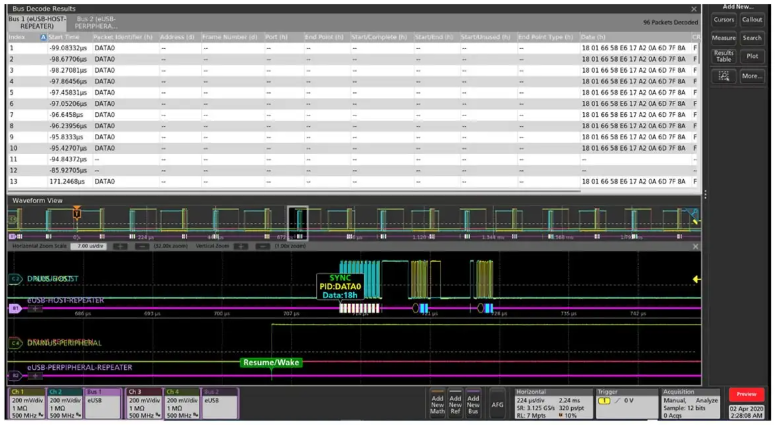Select decode row index 13 at 171.2468µs
Screen dimensions: 775x425
(x=353, y=181)
